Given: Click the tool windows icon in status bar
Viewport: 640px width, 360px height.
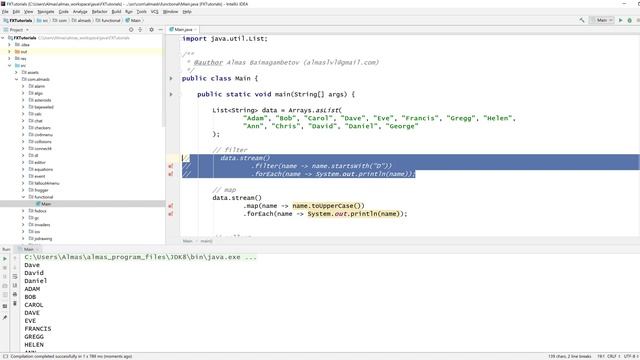Looking at the screenshot, I should (x=5, y=356).
